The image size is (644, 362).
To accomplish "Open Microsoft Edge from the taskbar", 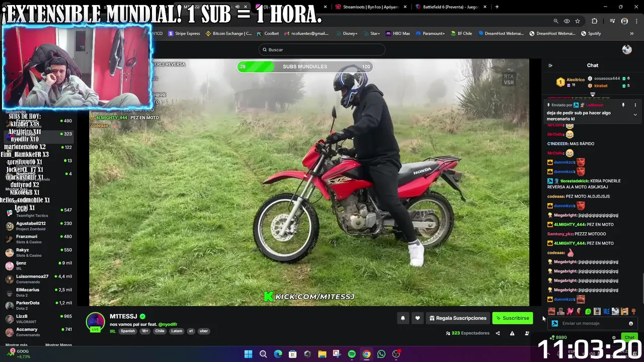I will pyautogui.click(x=278, y=354).
